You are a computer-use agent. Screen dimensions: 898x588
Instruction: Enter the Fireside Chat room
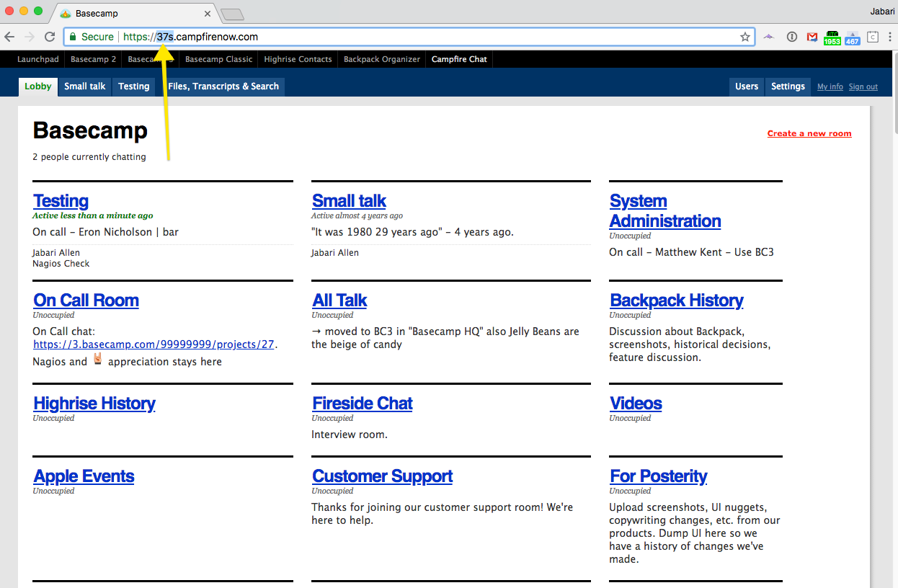[x=363, y=404]
